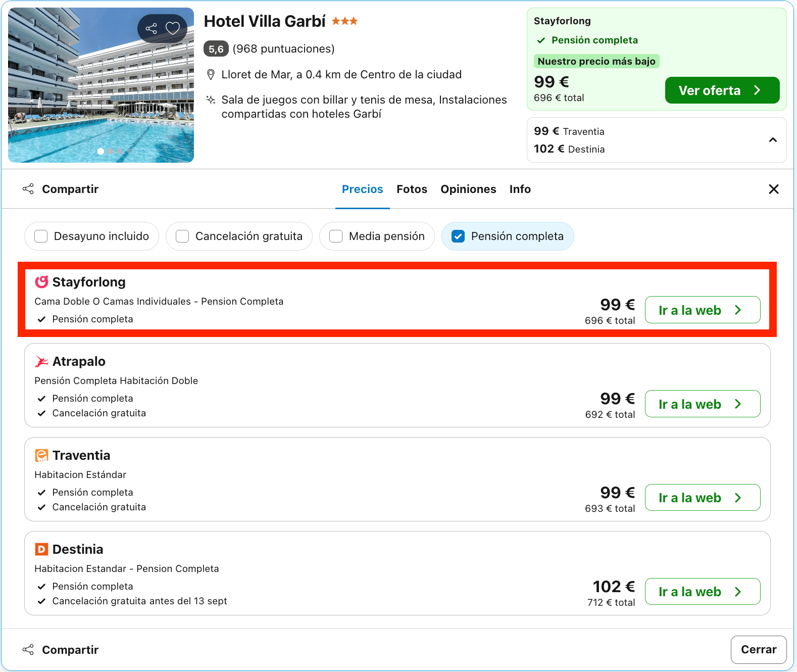
Task: Click Cancelación gratuita antes del 13 sept text
Action: tap(139, 601)
